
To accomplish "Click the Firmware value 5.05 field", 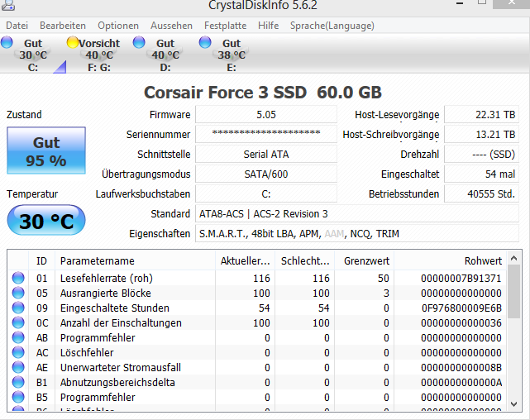I will click(266, 115).
